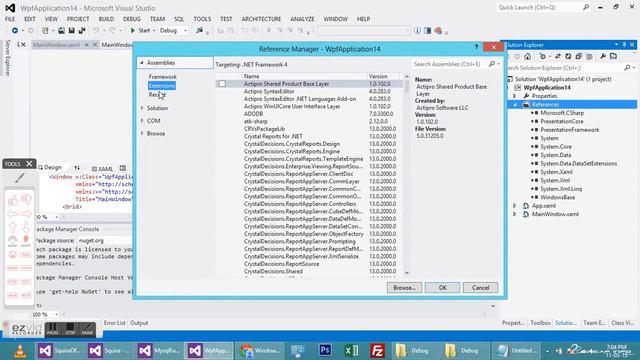Expand the App.xaml node

tap(515, 206)
